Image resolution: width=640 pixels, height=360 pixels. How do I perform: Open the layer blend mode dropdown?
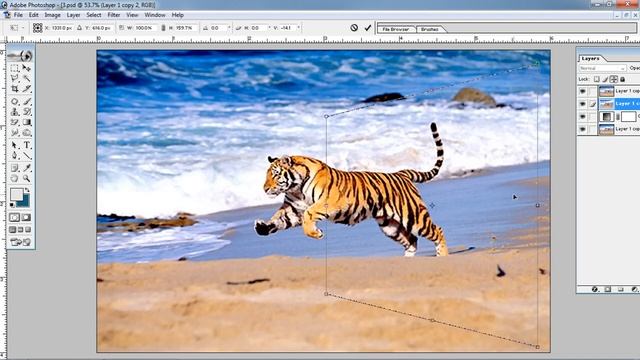pyautogui.click(x=602, y=68)
